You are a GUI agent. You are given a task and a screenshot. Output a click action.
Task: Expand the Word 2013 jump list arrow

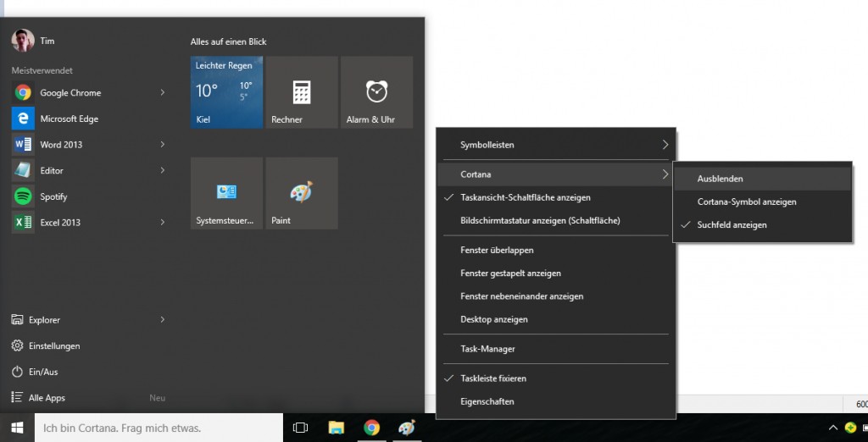[x=162, y=145]
